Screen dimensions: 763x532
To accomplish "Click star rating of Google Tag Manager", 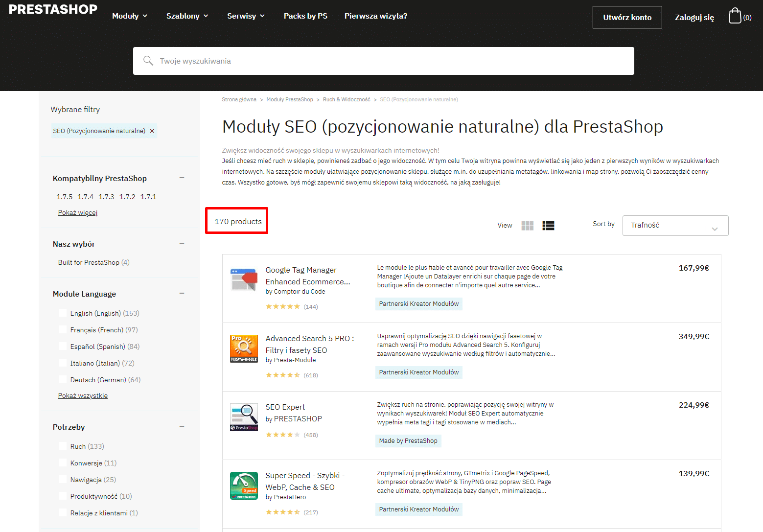I will 283,307.
